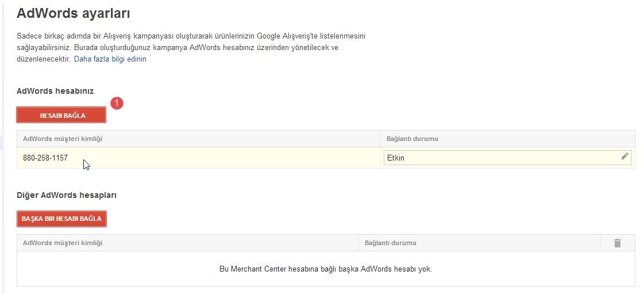Image resolution: width=644 pixels, height=294 pixels.
Task: Click the AdWords hesabınız section heading
Action: point(55,91)
